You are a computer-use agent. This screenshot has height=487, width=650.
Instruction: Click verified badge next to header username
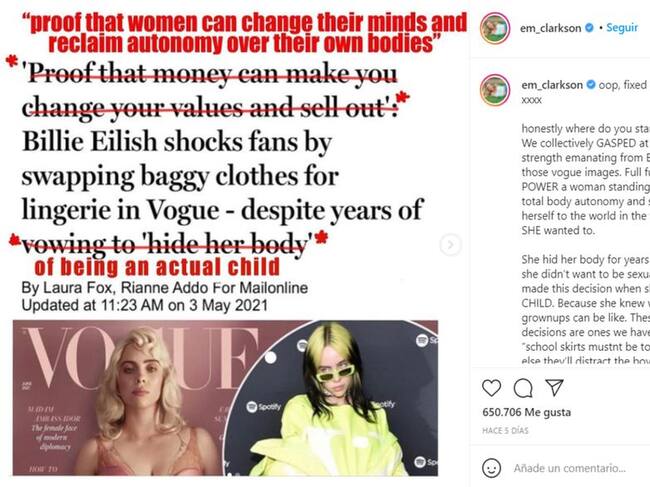(589, 28)
